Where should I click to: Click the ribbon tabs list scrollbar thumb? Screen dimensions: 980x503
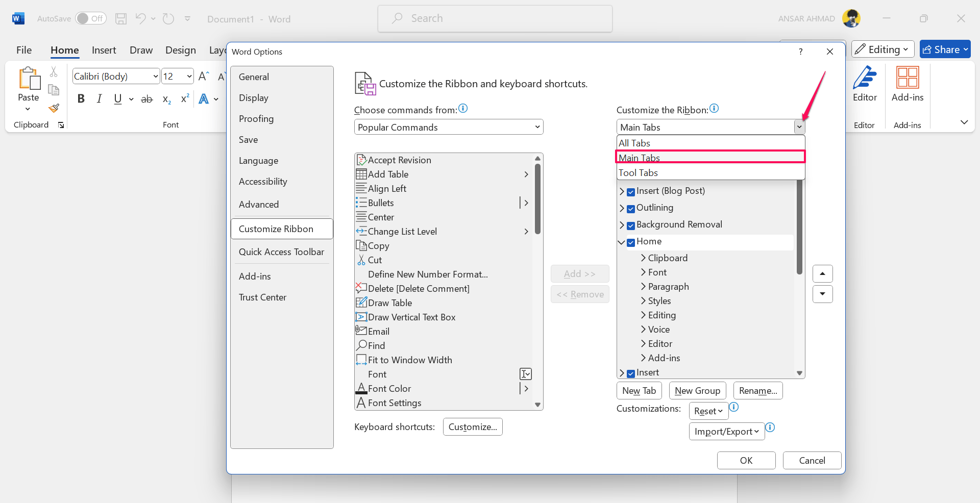pos(799,228)
